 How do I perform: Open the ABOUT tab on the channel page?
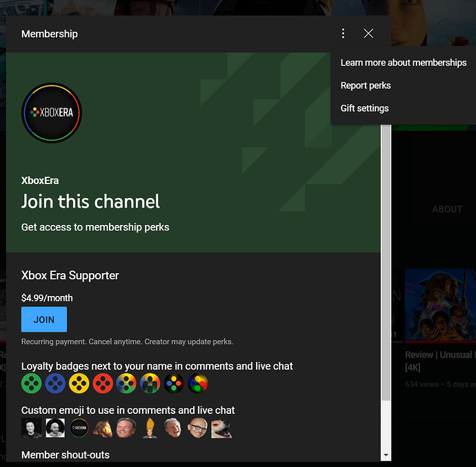click(x=447, y=209)
